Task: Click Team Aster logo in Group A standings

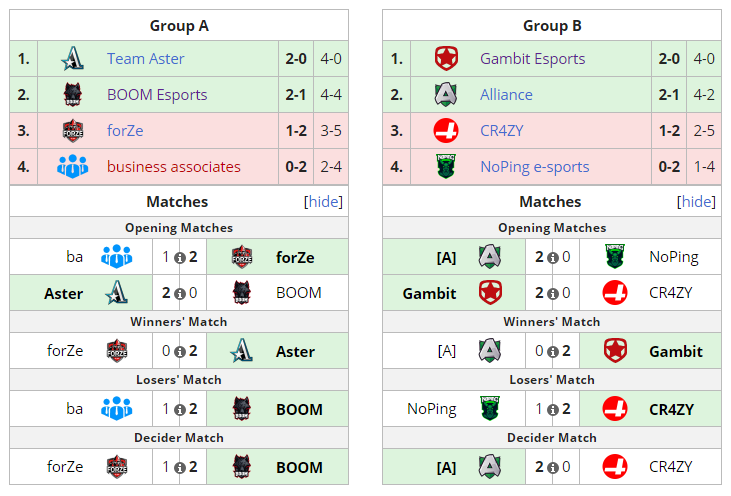Action: [73, 59]
